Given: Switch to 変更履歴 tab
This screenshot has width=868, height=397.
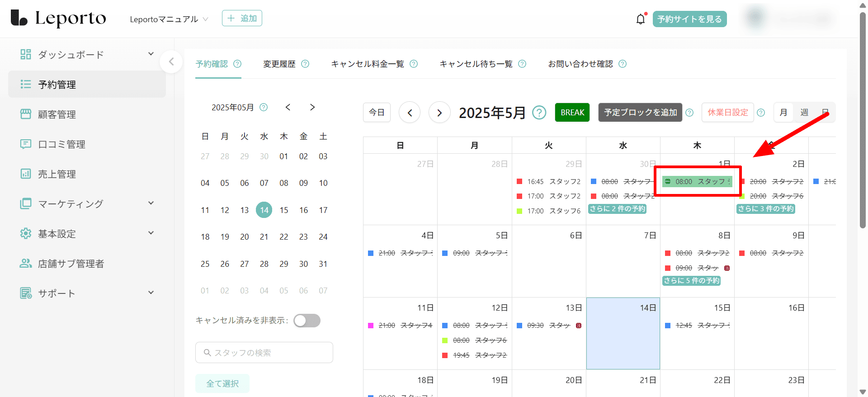Looking at the screenshot, I should coord(279,64).
